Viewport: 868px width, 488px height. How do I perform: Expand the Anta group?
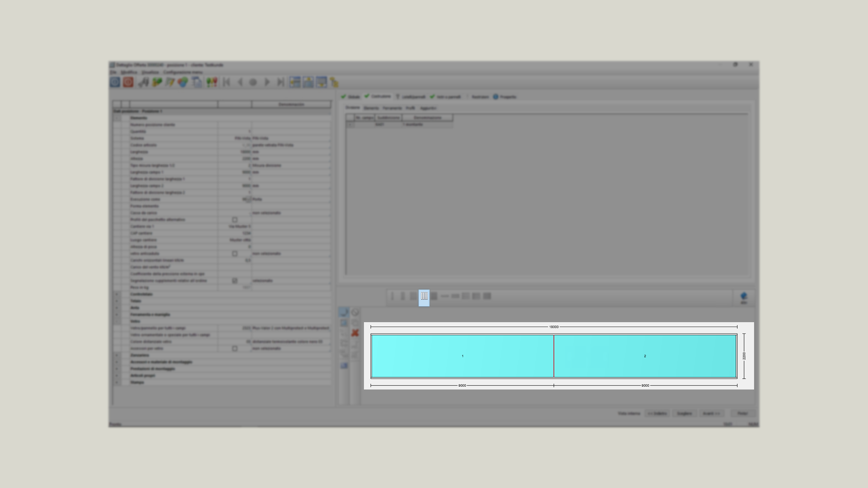117,308
